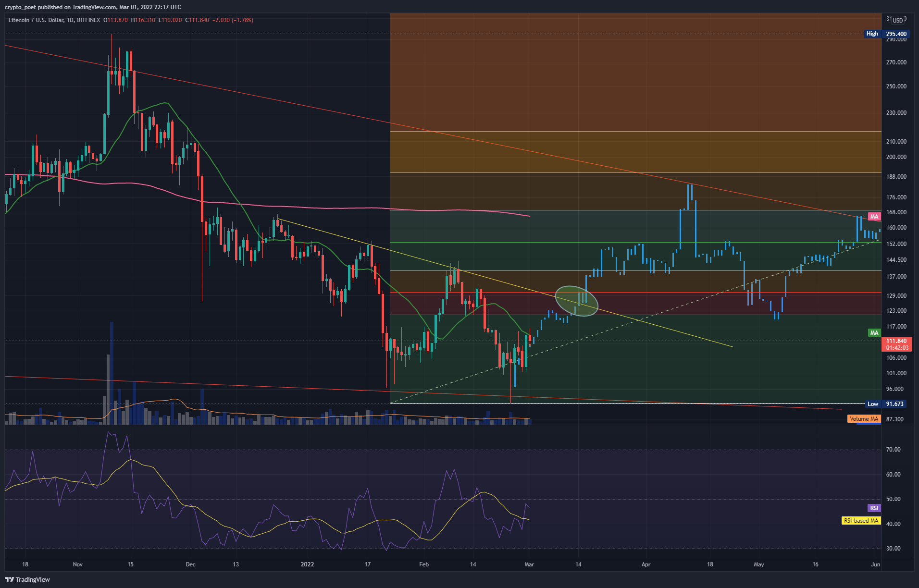Viewport: 919px width, 588px height.
Task: Click the 152.000 price axis tick
Action: [x=896, y=244]
